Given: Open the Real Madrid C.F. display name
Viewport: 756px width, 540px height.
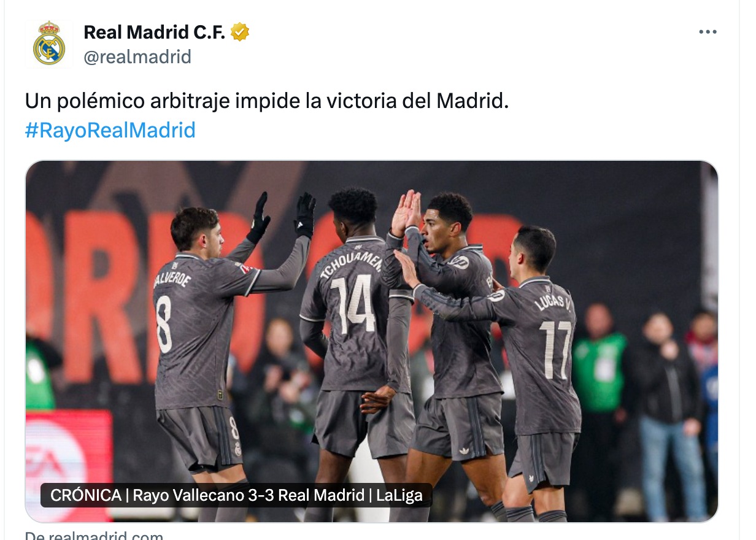Looking at the screenshot, I should [x=154, y=32].
